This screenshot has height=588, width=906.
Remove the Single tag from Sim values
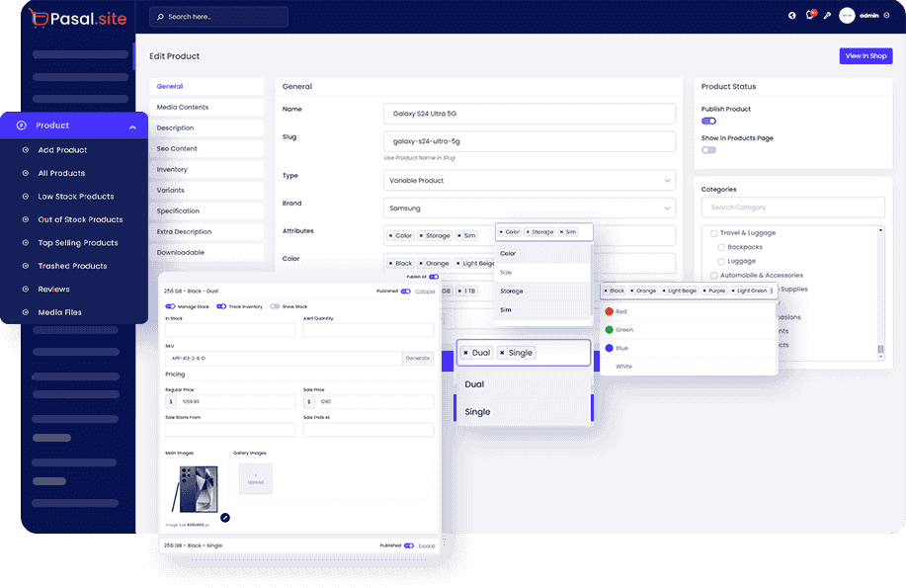click(x=502, y=353)
